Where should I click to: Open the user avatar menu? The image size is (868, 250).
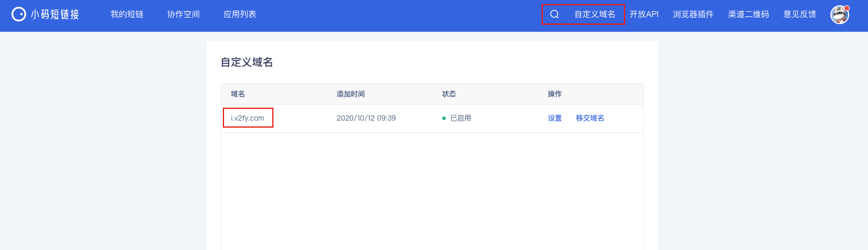point(840,14)
